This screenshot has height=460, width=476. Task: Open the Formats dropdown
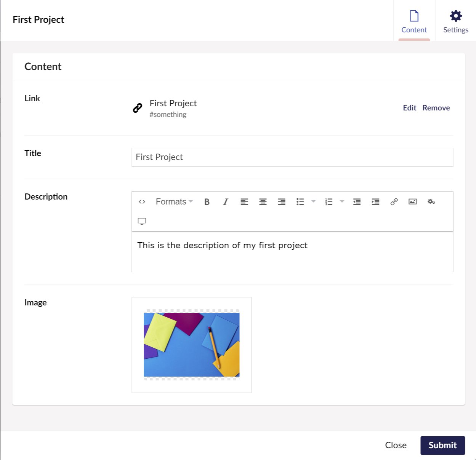174,202
